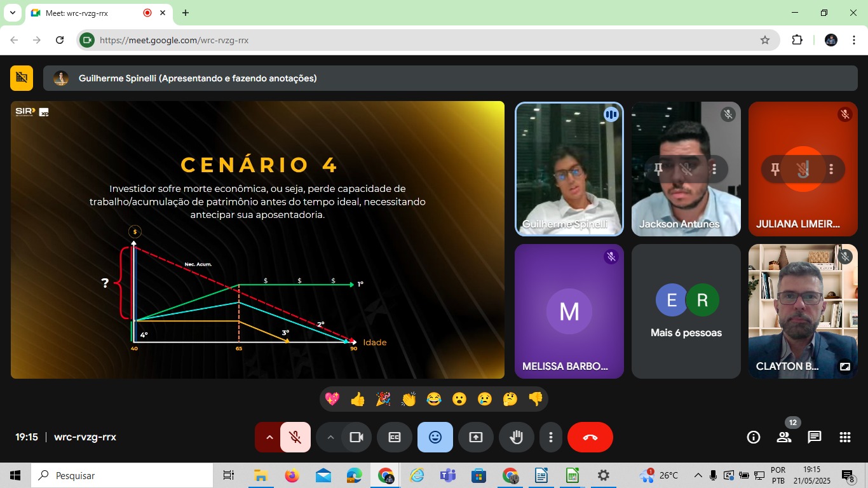Open more options three-dot menu
This screenshot has width=868, height=488.
(x=551, y=437)
